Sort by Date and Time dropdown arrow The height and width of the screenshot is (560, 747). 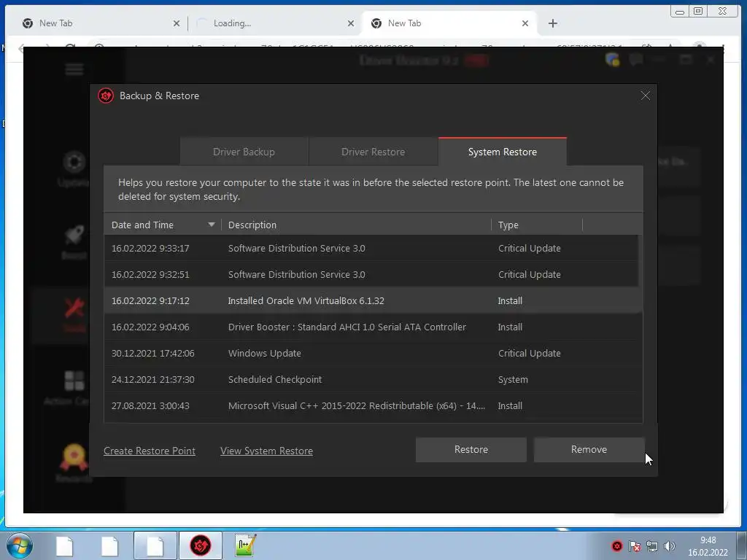[x=211, y=225]
